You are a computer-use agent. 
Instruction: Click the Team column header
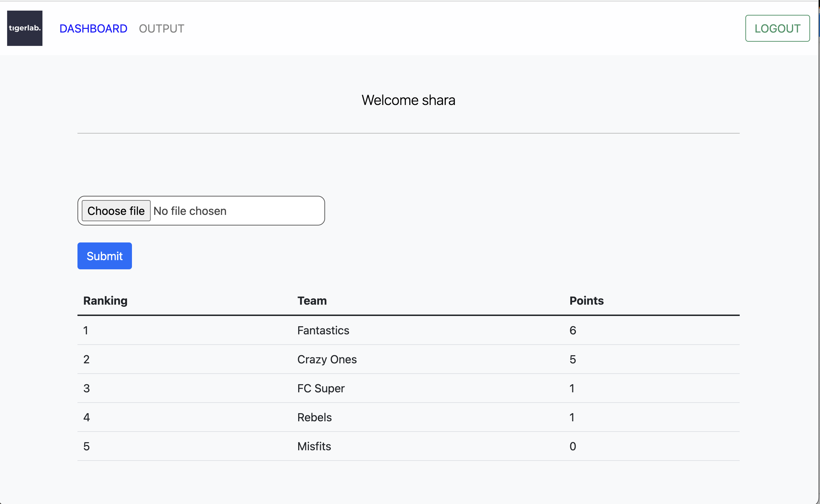tap(312, 301)
